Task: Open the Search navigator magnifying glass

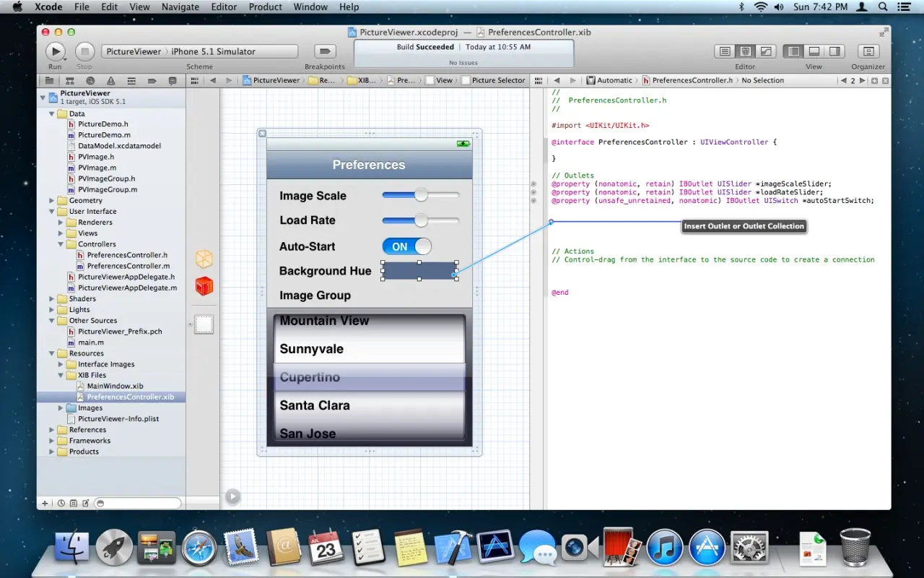Action: [x=90, y=80]
